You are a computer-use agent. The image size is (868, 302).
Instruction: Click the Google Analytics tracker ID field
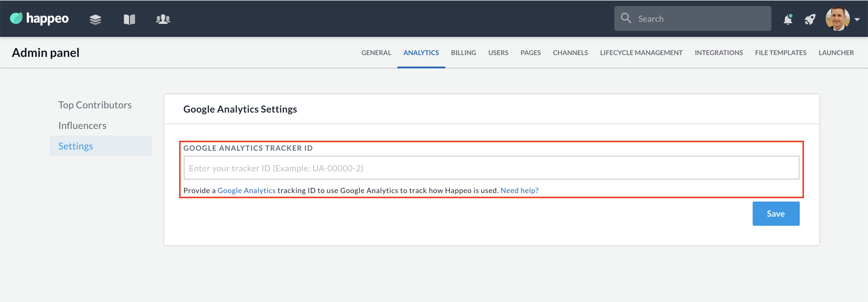(x=491, y=168)
